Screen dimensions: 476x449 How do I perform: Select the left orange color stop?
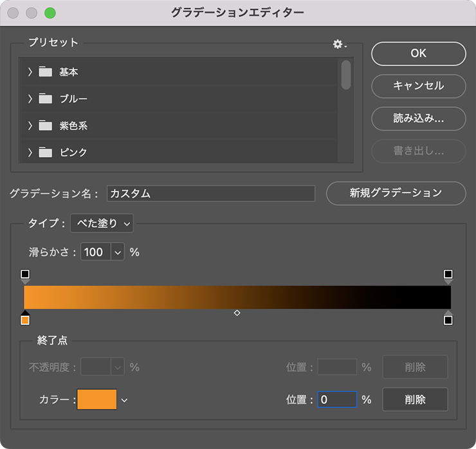tap(25, 319)
